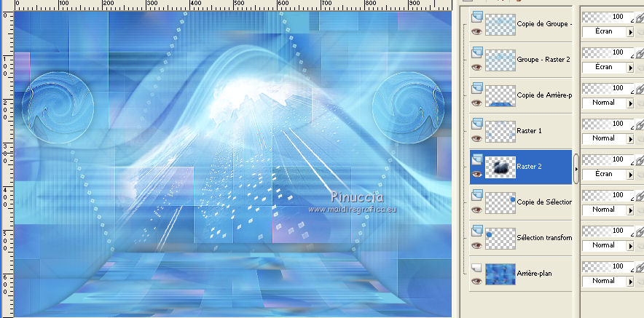Toggle link chain icon for Copie de Arrière-p layer
Screen dimensions: 644x318
[640, 89]
